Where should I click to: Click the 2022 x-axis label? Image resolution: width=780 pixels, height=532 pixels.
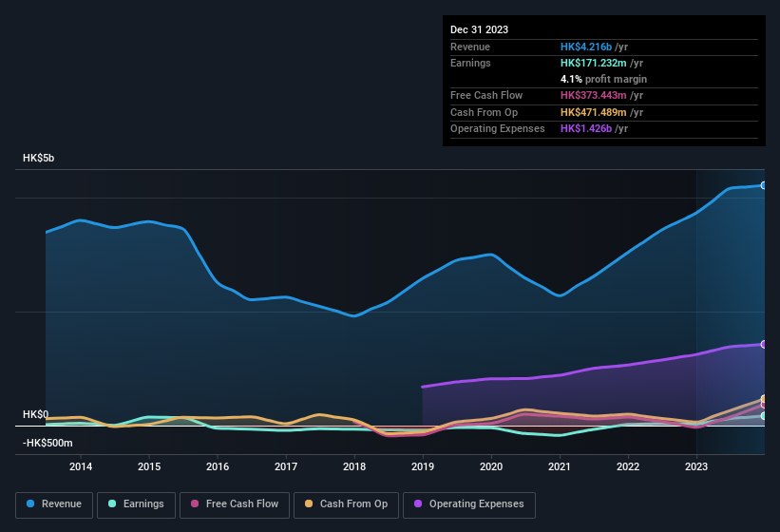[x=628, y=466]
